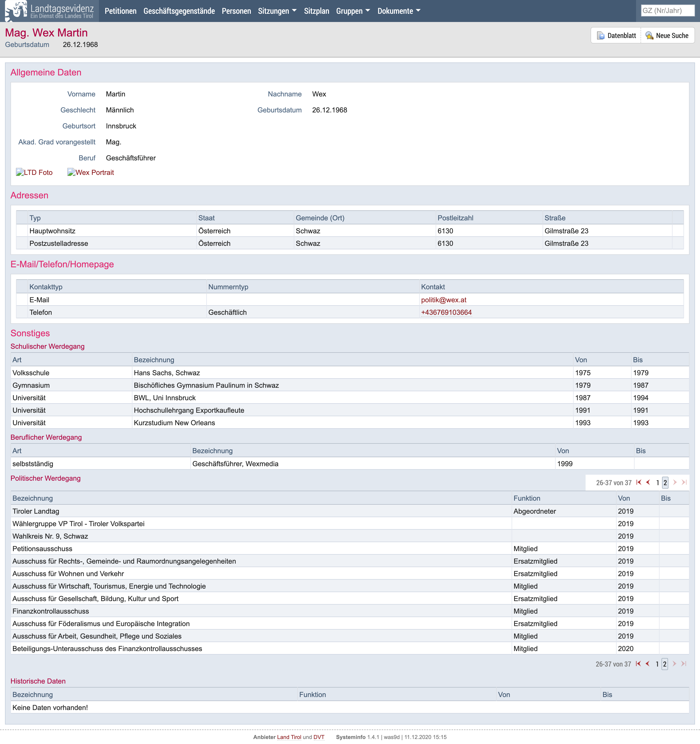Select page 1 in top pager
Image resolution: width=700 pixels, height=744 pixels.
tap(657, 483)
